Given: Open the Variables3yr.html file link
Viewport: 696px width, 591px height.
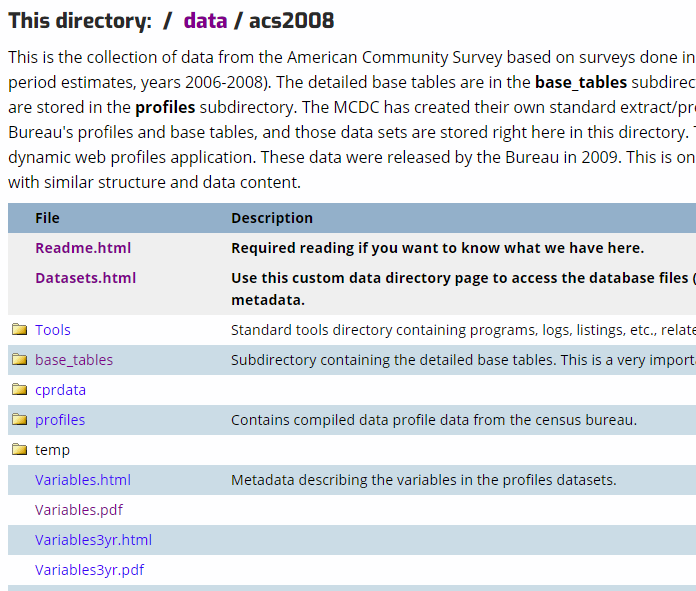Looking at the screenshot, I should click(x=93, y=540).
